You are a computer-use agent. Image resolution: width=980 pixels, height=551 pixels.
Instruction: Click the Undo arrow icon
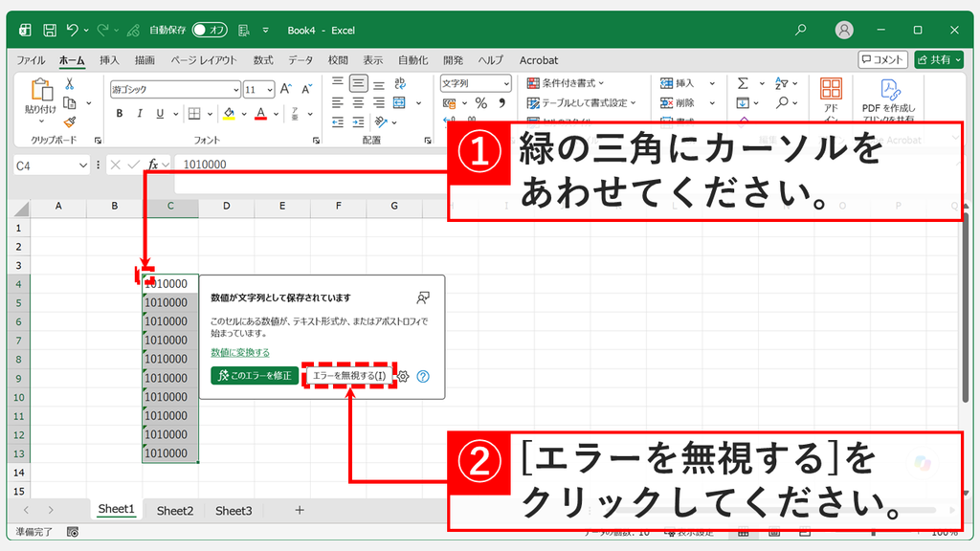tap(73, 30)
